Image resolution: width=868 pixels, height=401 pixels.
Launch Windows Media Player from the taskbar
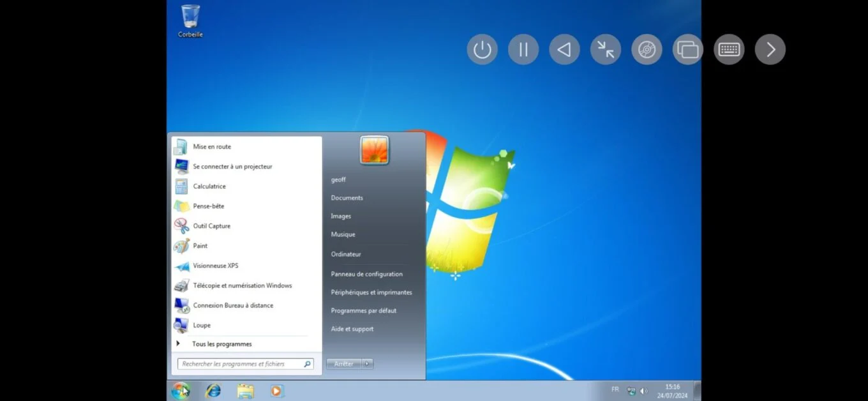[x=276, y=391]
